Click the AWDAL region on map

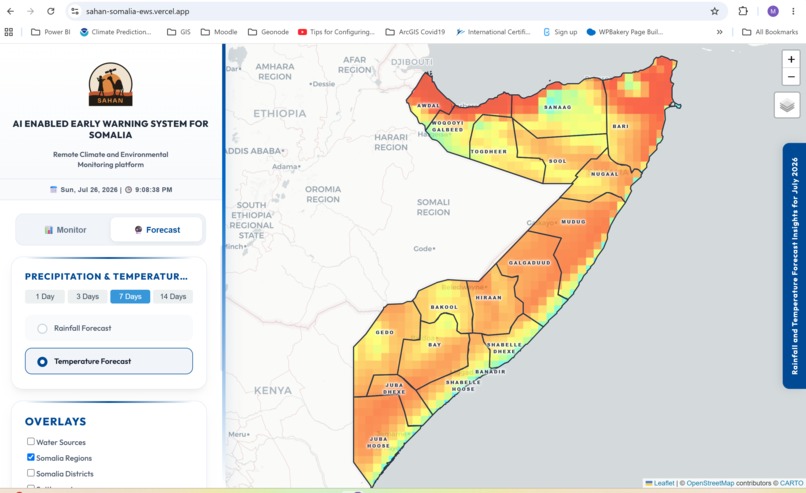pos(428,106)
